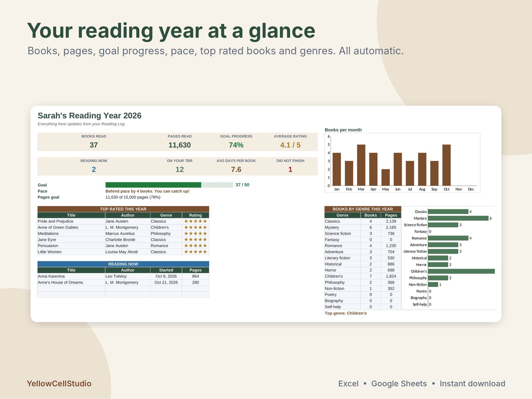Click the star rating for Meditations
This screenshot has height=399, width=532.
tap(196, 234)
